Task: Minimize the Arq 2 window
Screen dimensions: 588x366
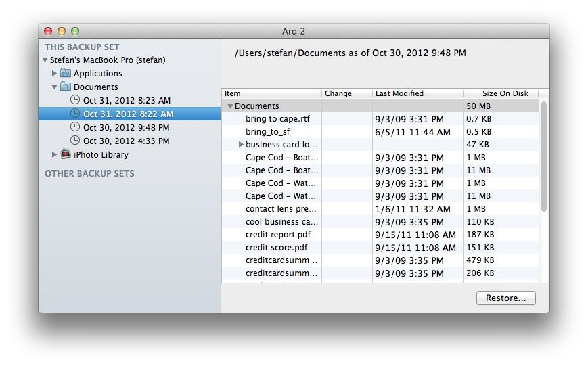Action: coord(62,31)
